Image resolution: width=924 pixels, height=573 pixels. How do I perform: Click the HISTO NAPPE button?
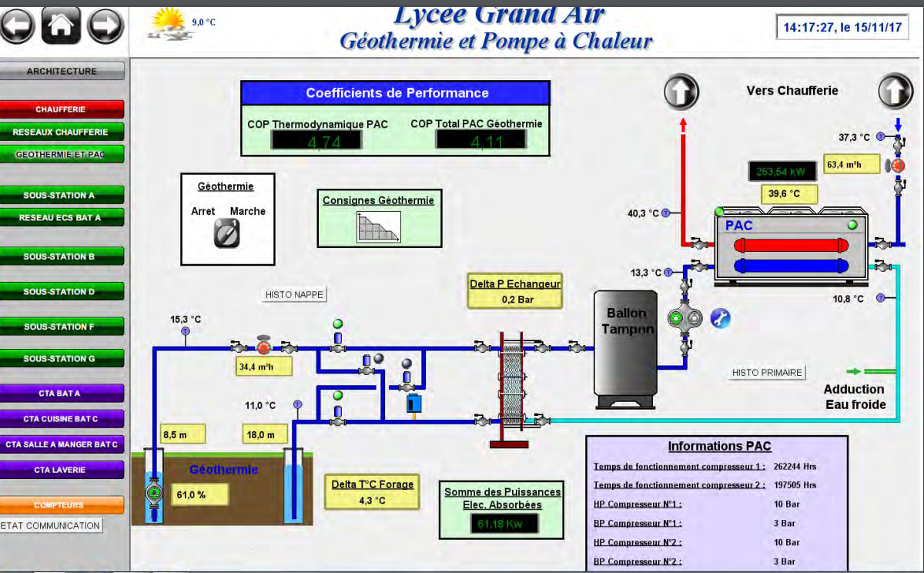[x=294, y=294]
